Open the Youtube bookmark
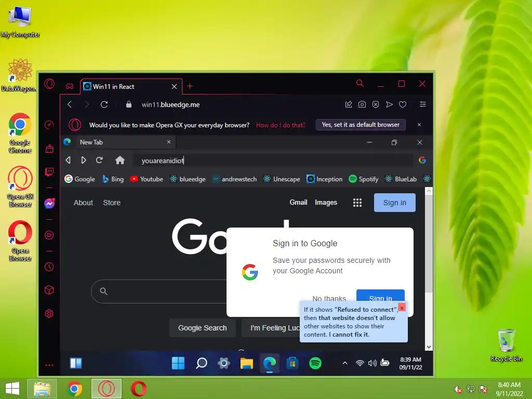532x399 pixels. tap(147, 179)
